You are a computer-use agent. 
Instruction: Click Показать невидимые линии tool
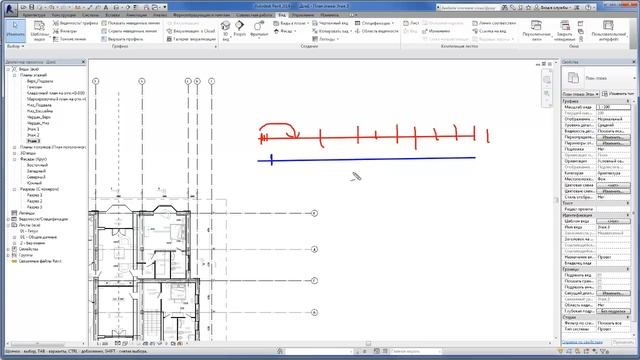(131, 23)
